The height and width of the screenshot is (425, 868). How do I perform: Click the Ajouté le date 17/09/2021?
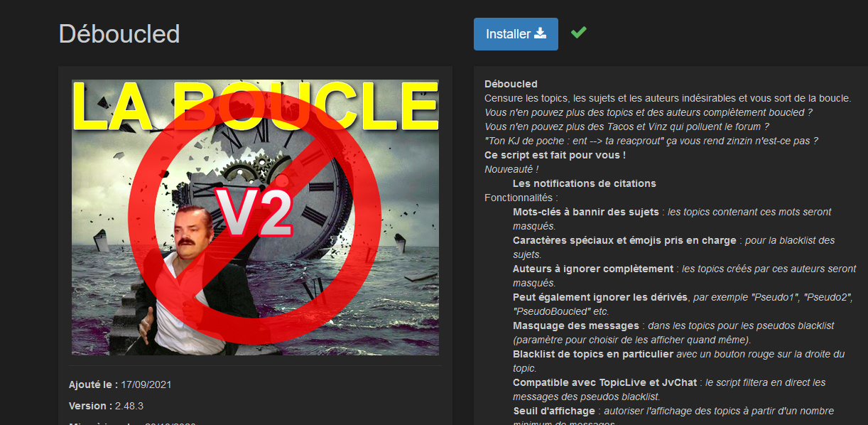pyautogui.click(x=146, y=384)
